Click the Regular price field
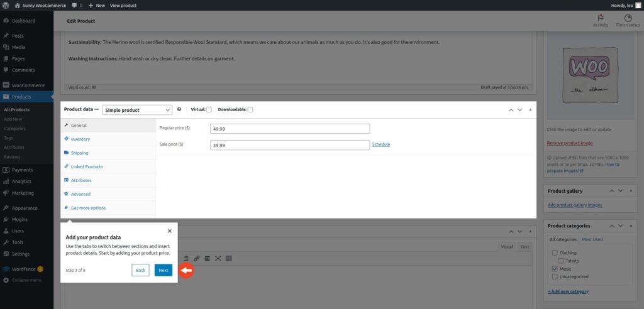Screen dimensions: 644x309 pyautogui.click(x=290, y=129)
